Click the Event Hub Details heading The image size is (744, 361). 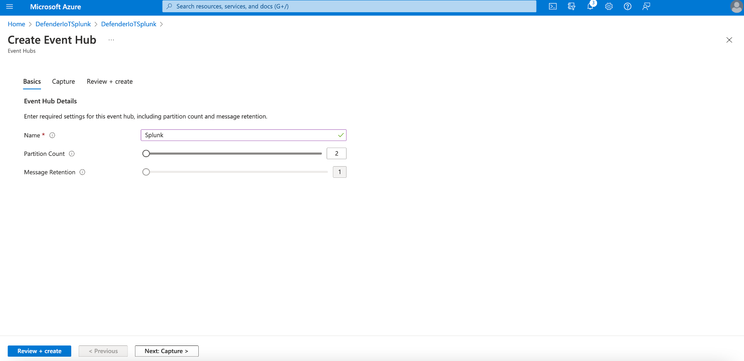click(x=50, y=102)
